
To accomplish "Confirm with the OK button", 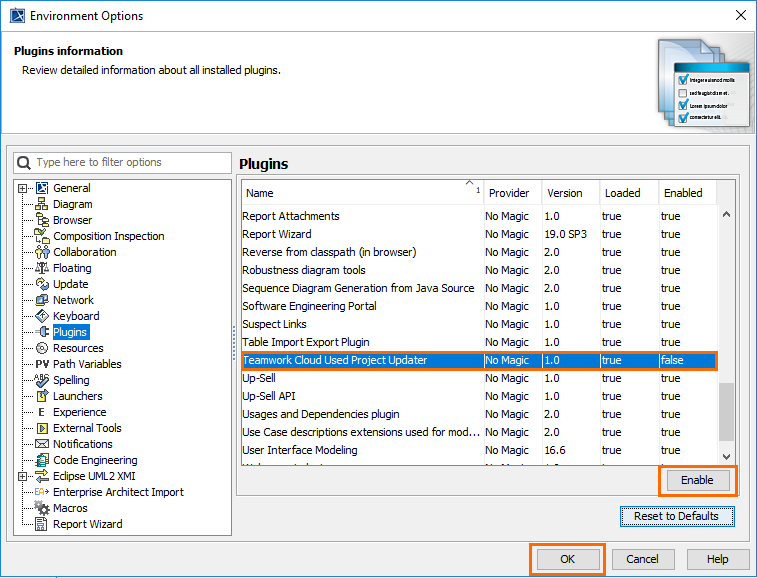I will [x=567, y=559].
